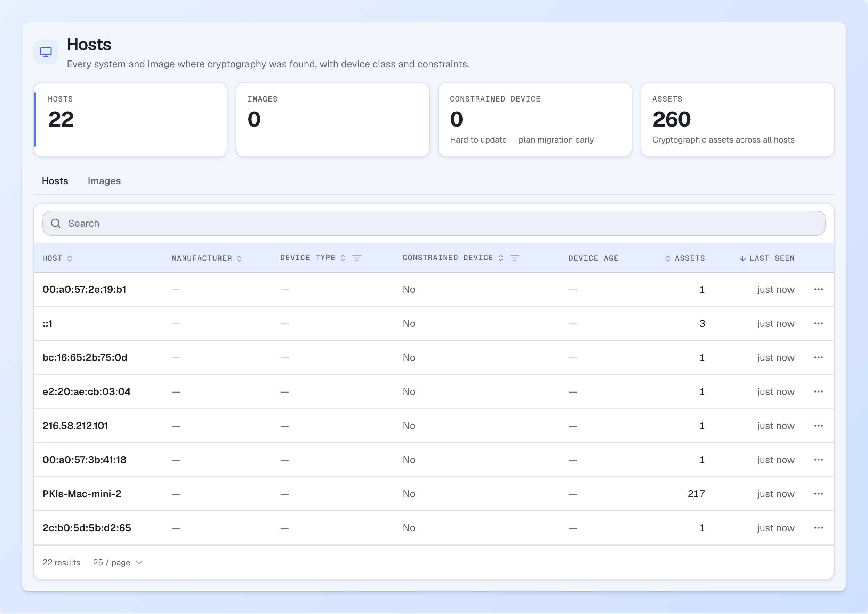Select the Hosts 22 summary card
The height and width of the screenshot is (614, 868).
(130, 120)
